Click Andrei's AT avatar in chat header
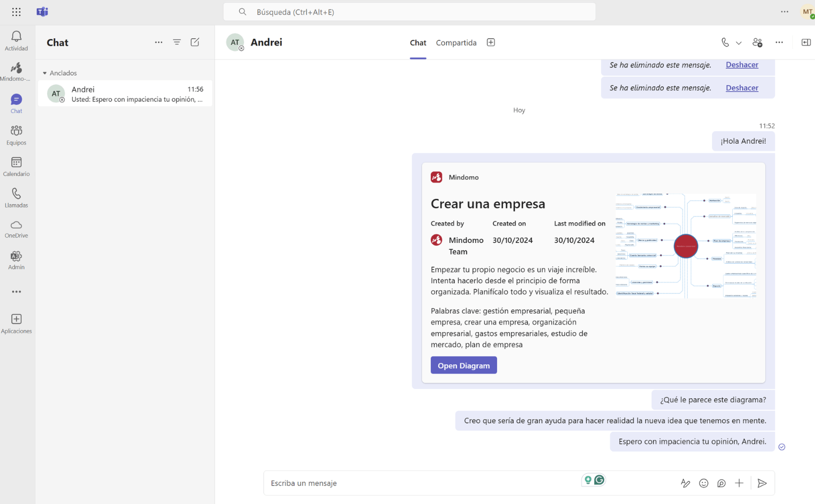 (235, 42)
